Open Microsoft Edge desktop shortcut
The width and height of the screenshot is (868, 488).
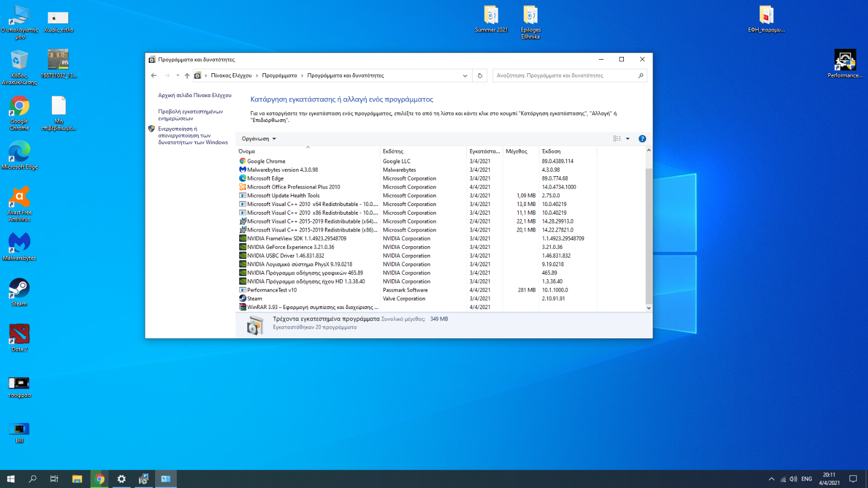20,155
